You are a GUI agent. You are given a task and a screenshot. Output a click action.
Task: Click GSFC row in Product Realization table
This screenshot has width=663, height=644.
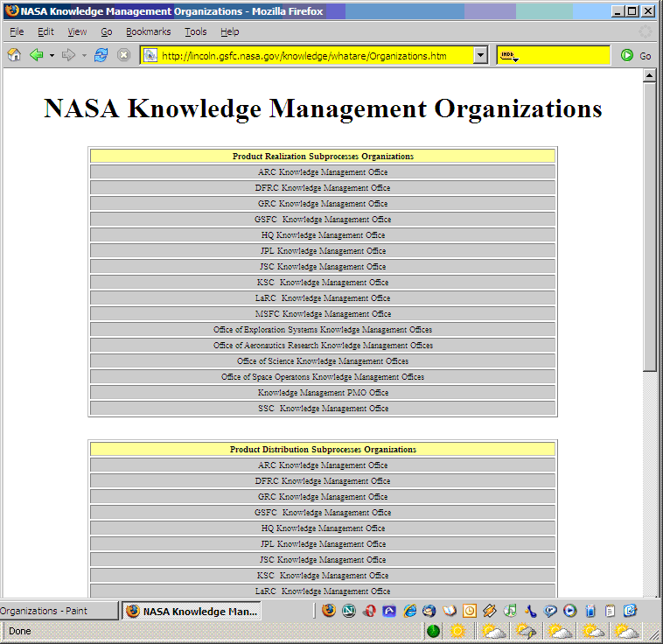point(323,219)
